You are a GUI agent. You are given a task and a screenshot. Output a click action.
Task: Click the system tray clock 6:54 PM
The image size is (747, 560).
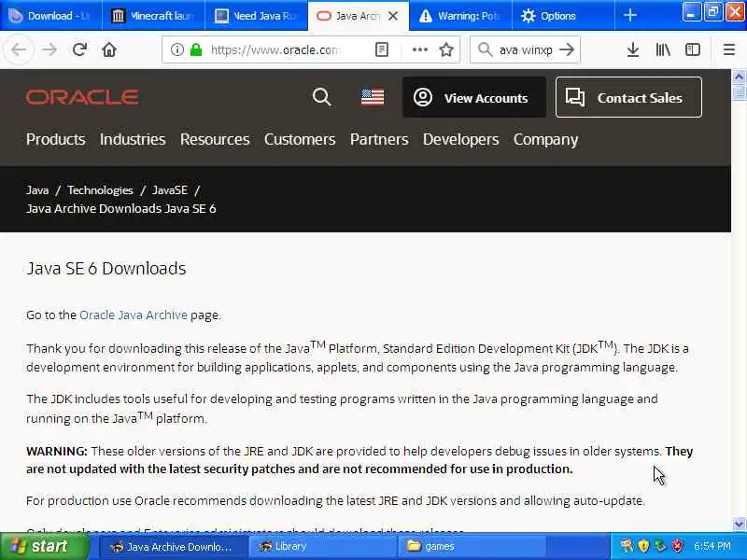[712, 546]
